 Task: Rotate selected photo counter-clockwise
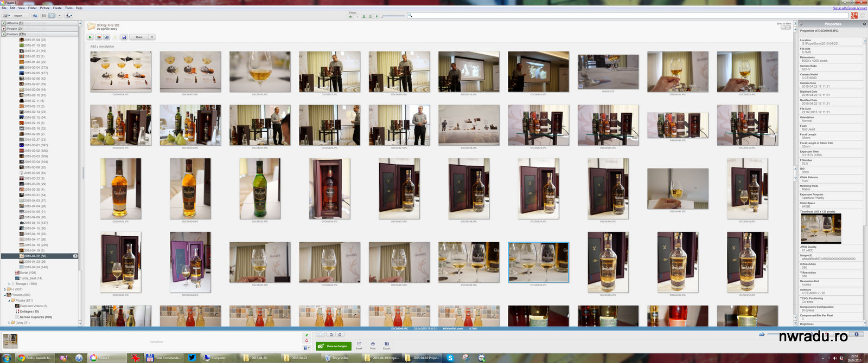tap(331, 334)
